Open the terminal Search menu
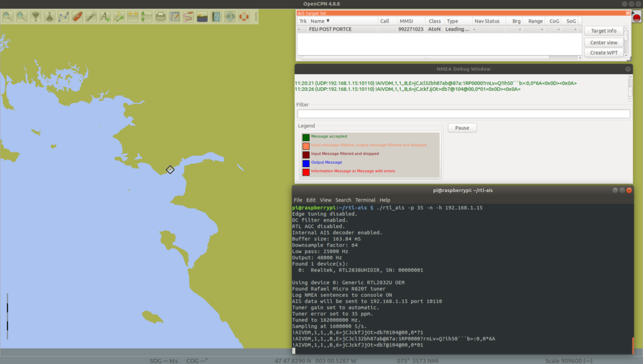Image resolution: width=643 pixels, height=364 pixels. pos(343,200)
